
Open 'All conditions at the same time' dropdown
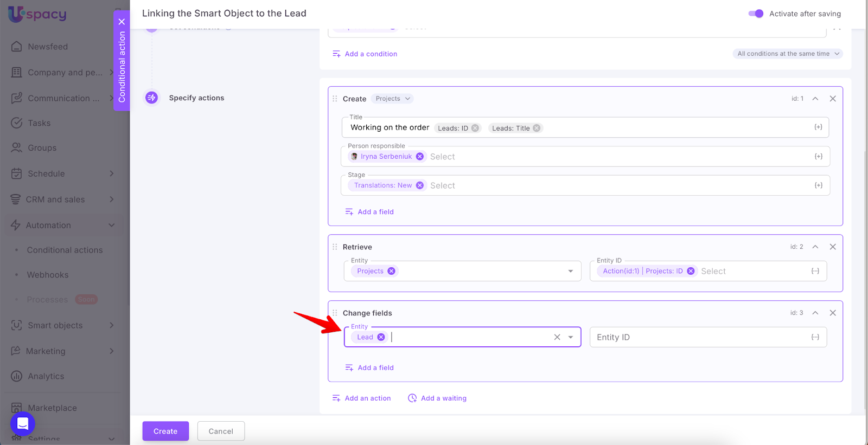(788, 54)
